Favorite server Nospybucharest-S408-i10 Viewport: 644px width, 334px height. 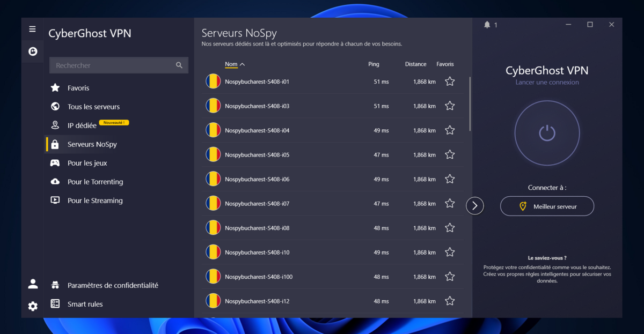[x=450, y=253]
